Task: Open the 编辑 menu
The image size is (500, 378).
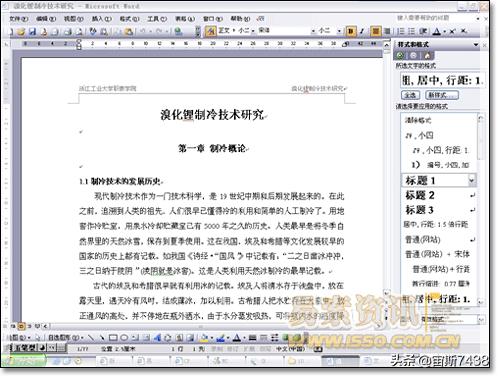Action: [46, 19]
